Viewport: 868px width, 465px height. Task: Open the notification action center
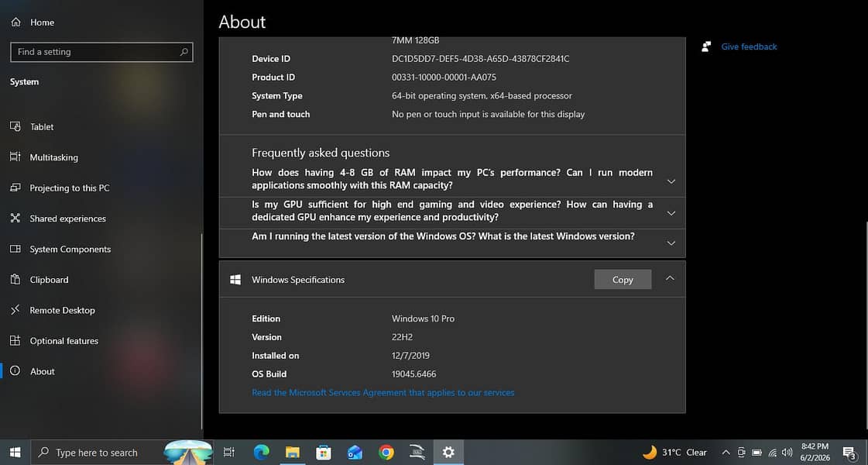click(x=849, y=453)
